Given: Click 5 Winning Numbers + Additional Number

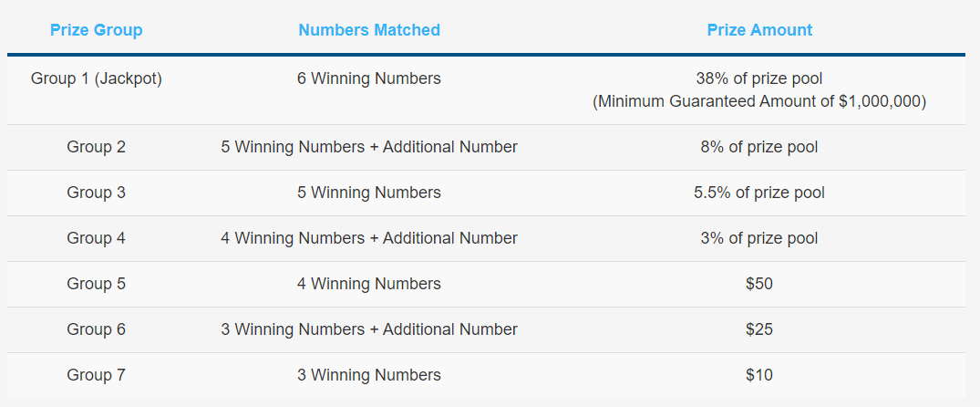Looking at the screenshot, I should [x=368, y=147].
